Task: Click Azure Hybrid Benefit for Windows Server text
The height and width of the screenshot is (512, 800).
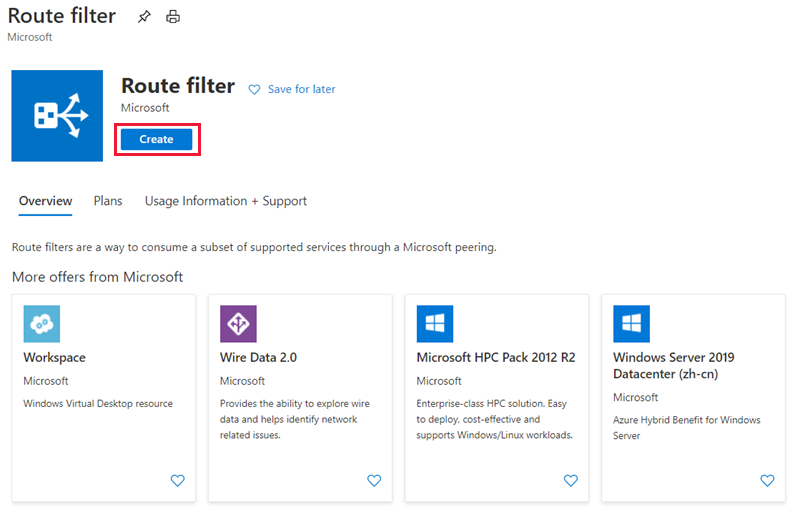Action: tap(687, 427)
